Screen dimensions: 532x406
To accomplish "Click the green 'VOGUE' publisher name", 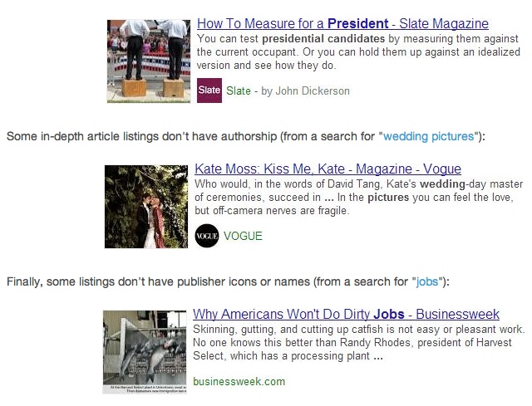I will 243,236.
